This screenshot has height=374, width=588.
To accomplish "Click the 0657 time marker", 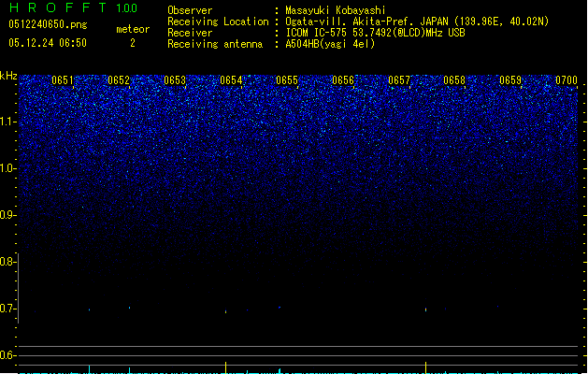I will point(399,80).
